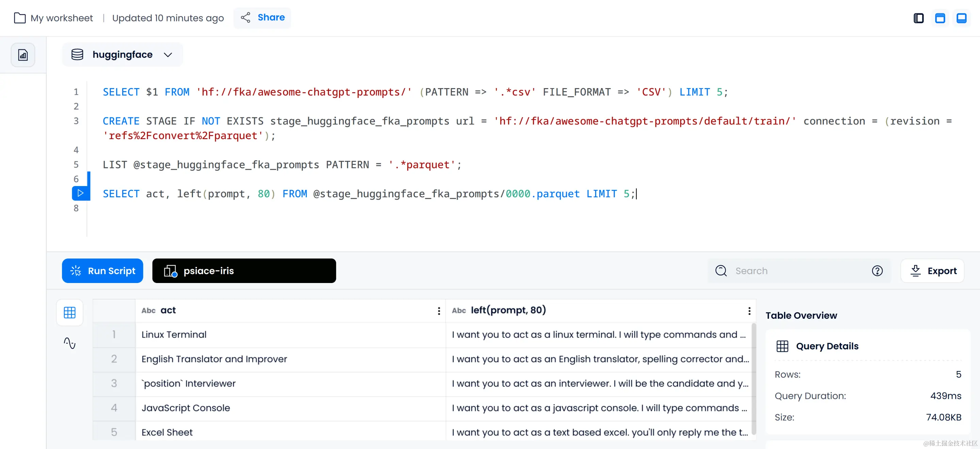Click the huggingface database icon
The width and height of the screenshot is (980, 449).
click(x=77, y=54)
